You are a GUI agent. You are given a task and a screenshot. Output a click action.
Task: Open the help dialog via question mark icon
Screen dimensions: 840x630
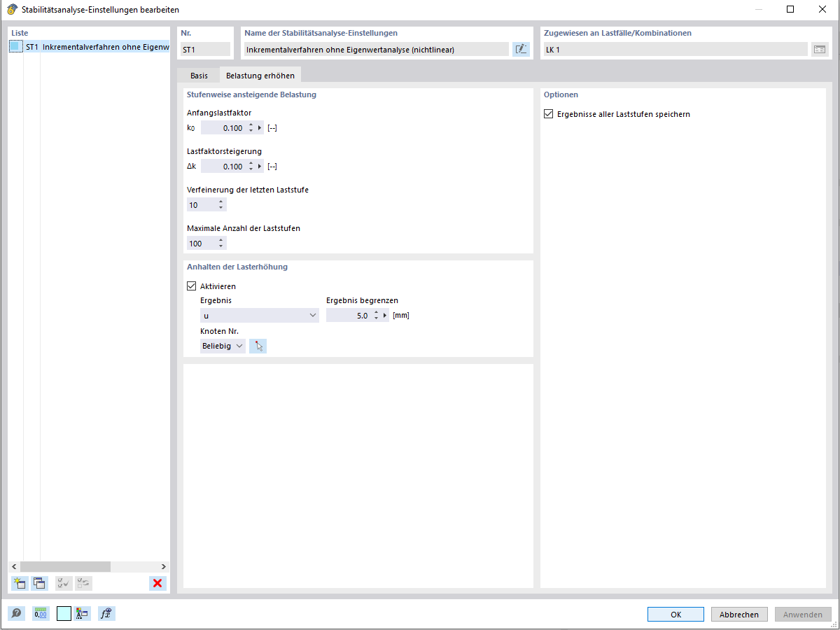click(x=15, y=613)
